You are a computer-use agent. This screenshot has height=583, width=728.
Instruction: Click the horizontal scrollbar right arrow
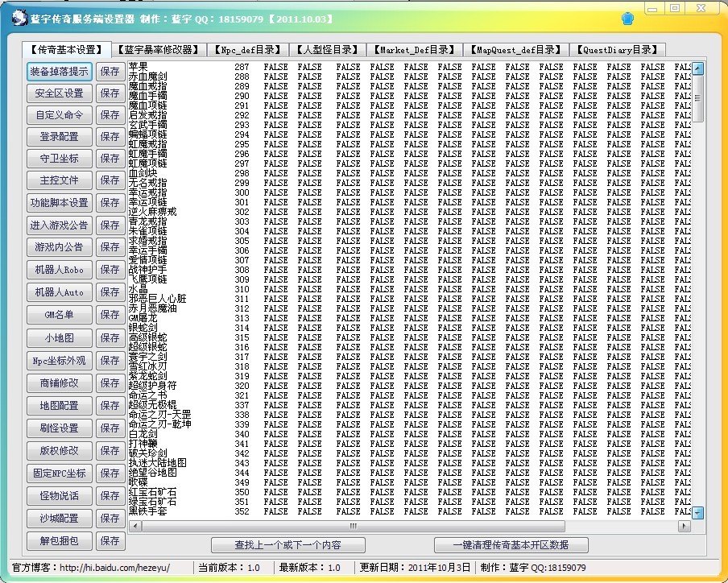point(685,526)
